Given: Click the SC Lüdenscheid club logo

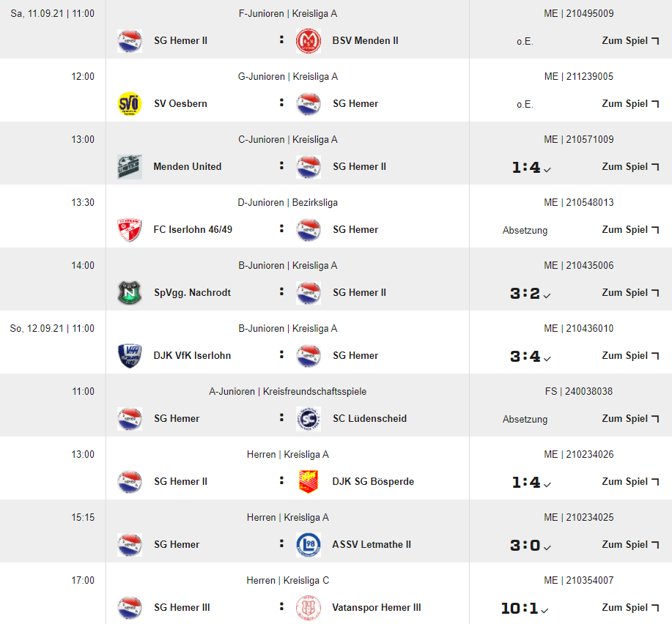Looking at the screenshot, I should coord(309,419).
